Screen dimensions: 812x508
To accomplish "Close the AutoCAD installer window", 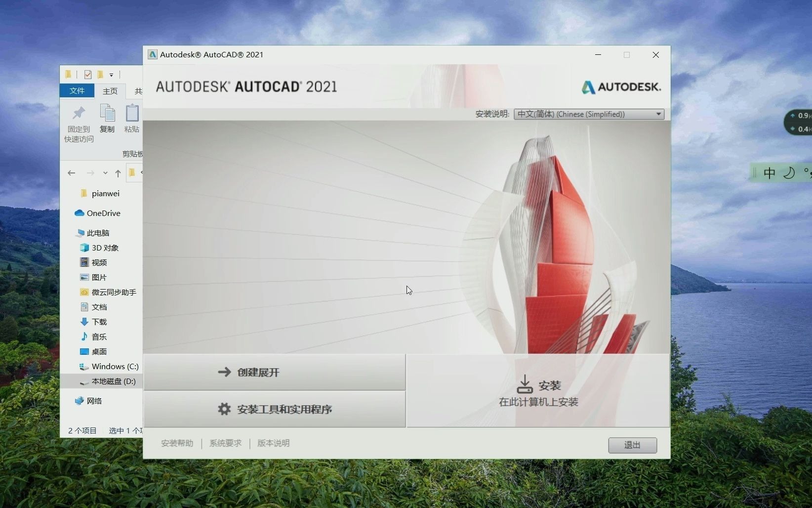I will (x=656, y=55).
